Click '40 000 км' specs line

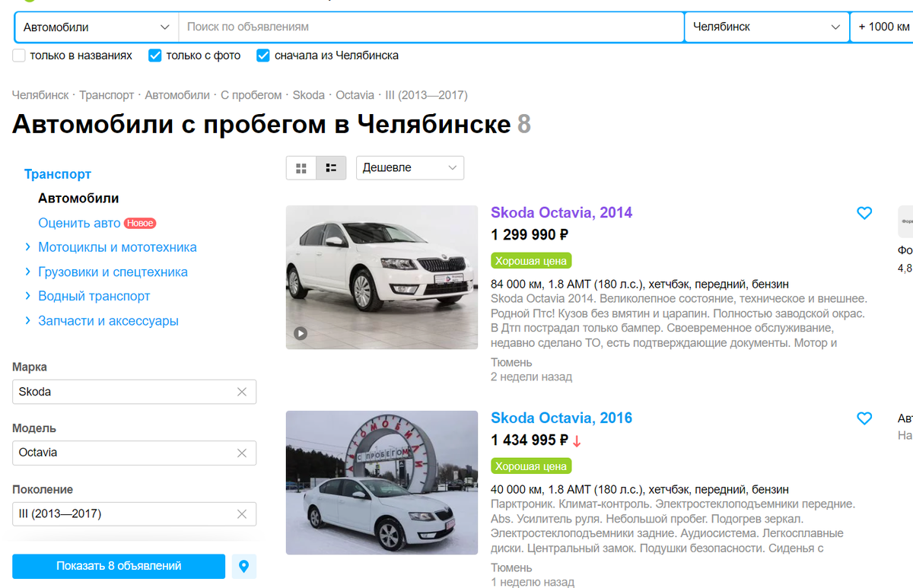[x=640, y=490]
